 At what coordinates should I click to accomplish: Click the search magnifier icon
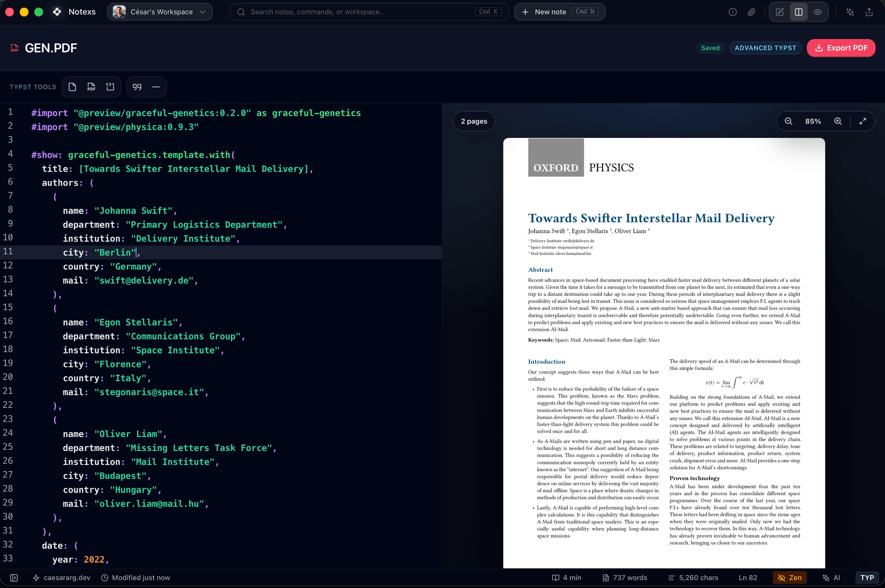point(241,12)
